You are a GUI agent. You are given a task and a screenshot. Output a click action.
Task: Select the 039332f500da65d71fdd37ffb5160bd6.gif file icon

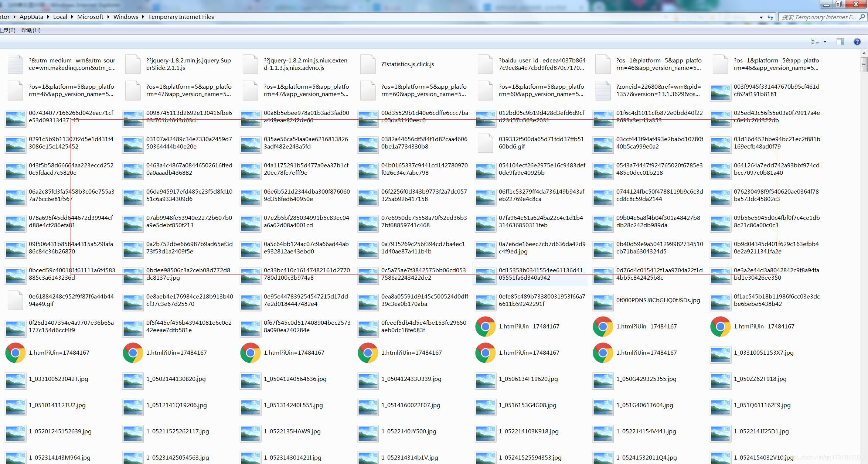click(485, 143)
